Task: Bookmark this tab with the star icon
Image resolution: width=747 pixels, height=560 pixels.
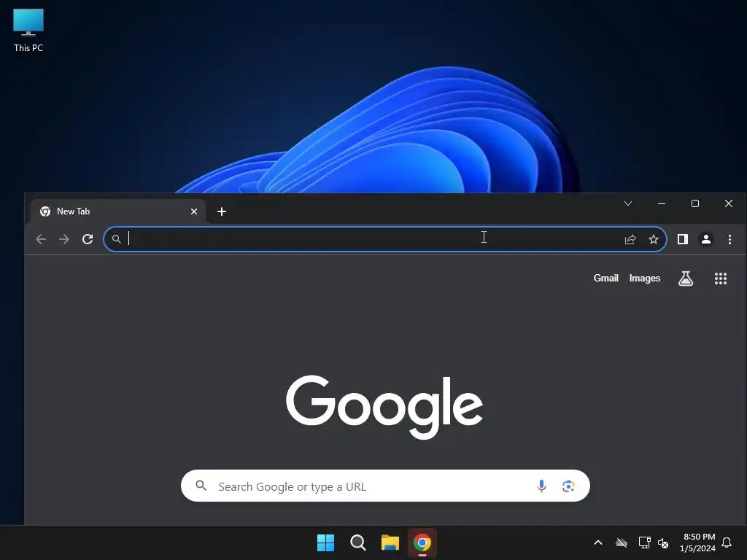Action: (654, 239)
